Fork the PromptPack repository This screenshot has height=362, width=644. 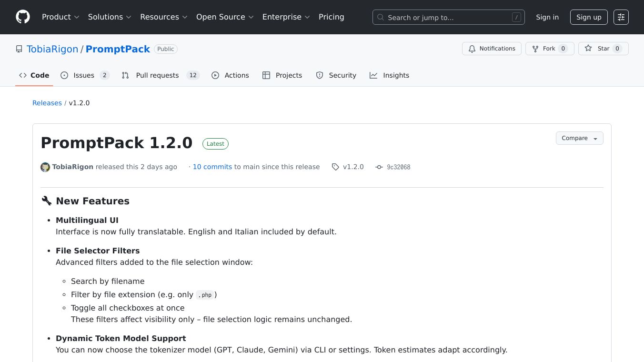(549, 49)
